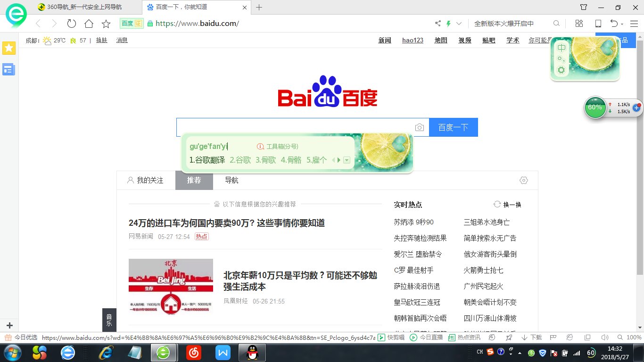644x362 pixels.
Task: Click the camera search-by-image icon
Action: pyautogui.click(x=420, y=127)
